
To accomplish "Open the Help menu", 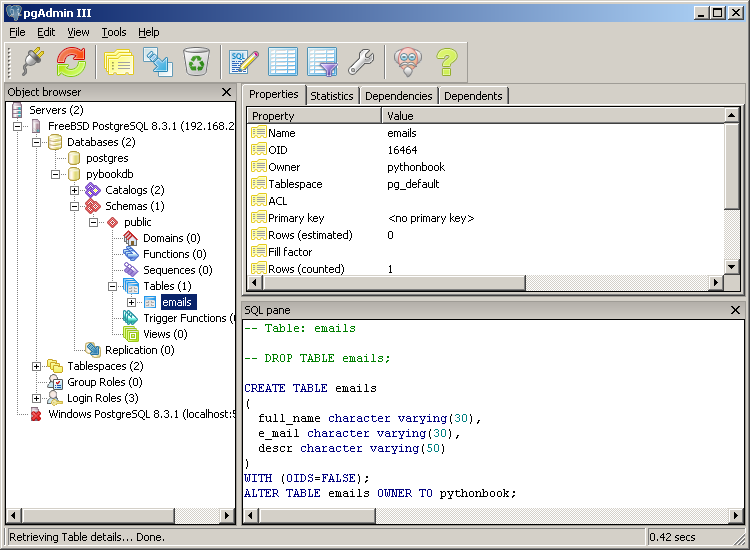I will [149, 32].
